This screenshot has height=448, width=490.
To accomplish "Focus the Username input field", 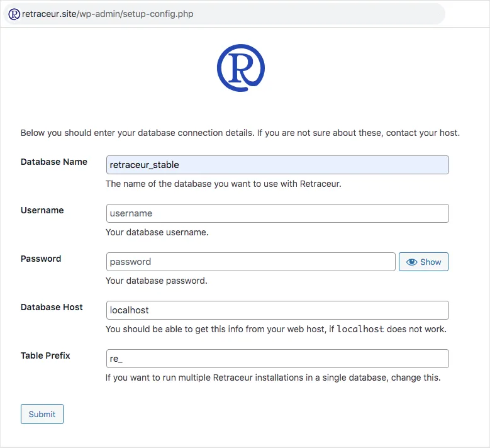I will point(277,213).
